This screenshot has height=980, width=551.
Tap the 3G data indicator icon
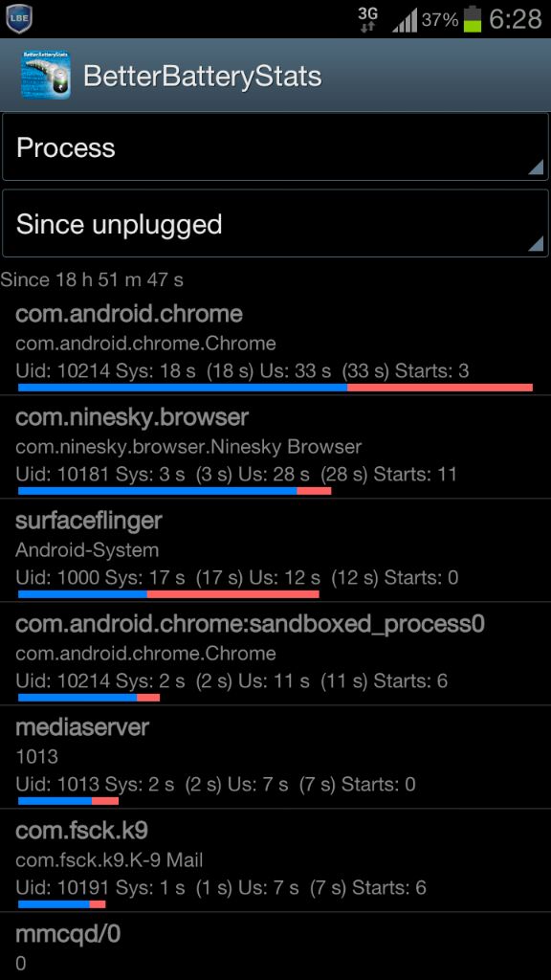pos(367,19)
